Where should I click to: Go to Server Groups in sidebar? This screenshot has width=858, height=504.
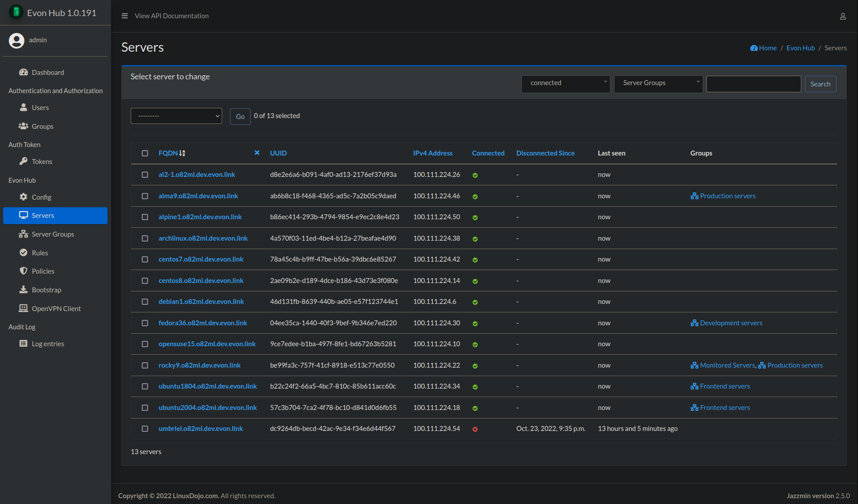[x=55, y=234]
